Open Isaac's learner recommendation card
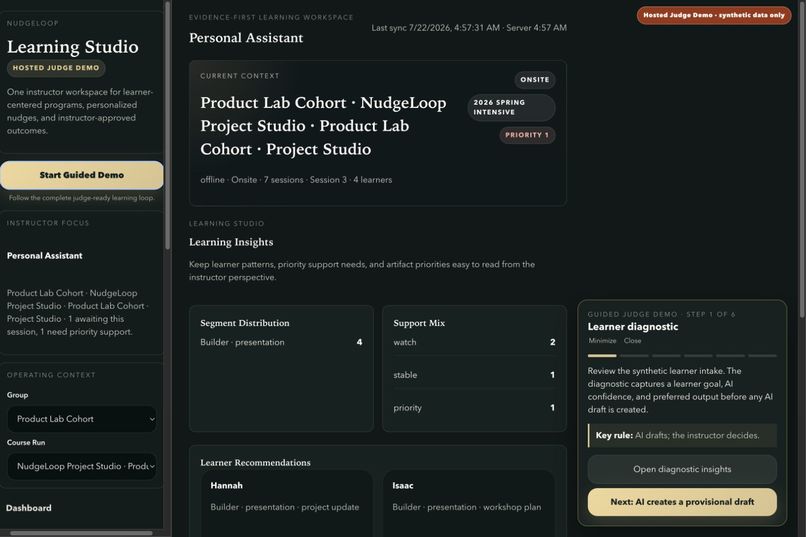Screen dimensions: 806x537 coord(468,504)
